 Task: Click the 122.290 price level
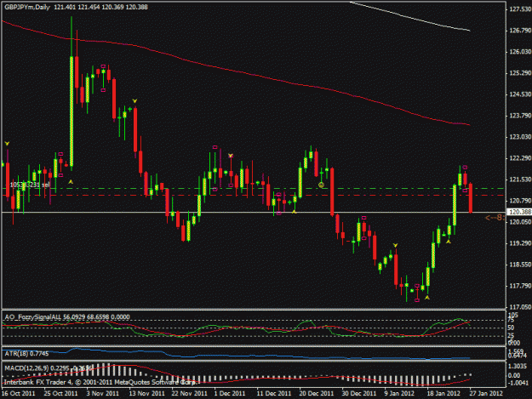coord(520,158)
